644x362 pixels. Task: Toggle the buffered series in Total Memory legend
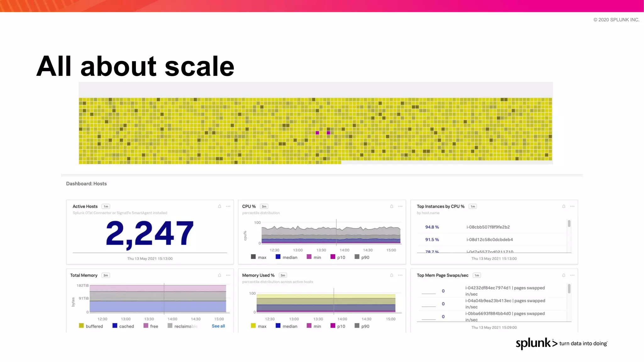click(x=91, y=326)
